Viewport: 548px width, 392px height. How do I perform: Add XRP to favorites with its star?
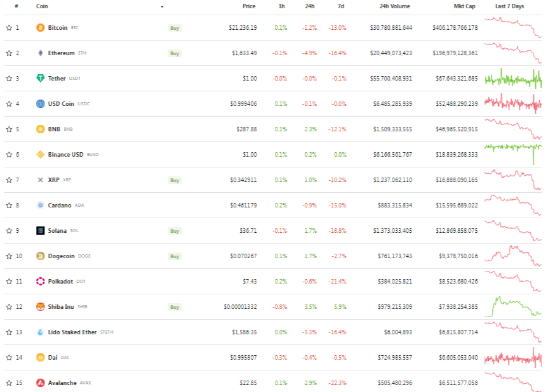pyautogui.click(x=9, y=180)
